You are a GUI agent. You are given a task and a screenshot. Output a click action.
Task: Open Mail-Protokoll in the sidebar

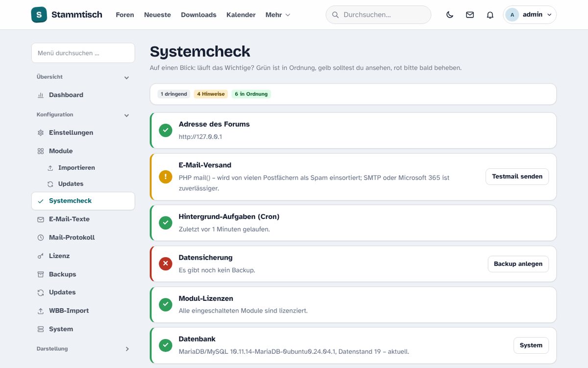coord(83,237)
